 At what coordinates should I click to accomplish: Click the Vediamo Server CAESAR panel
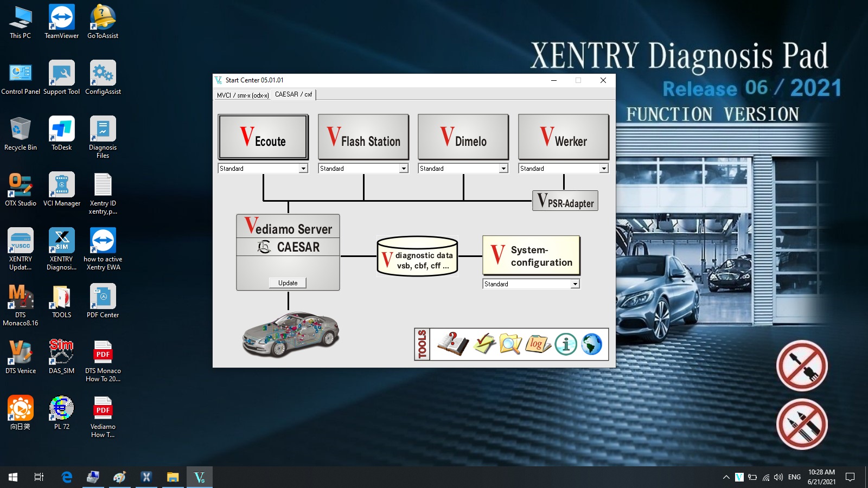pyautogui.click(x=288, y=252)
